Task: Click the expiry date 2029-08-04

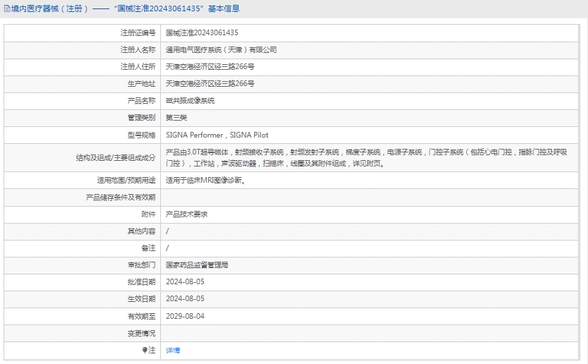Action: pos(185,316)
